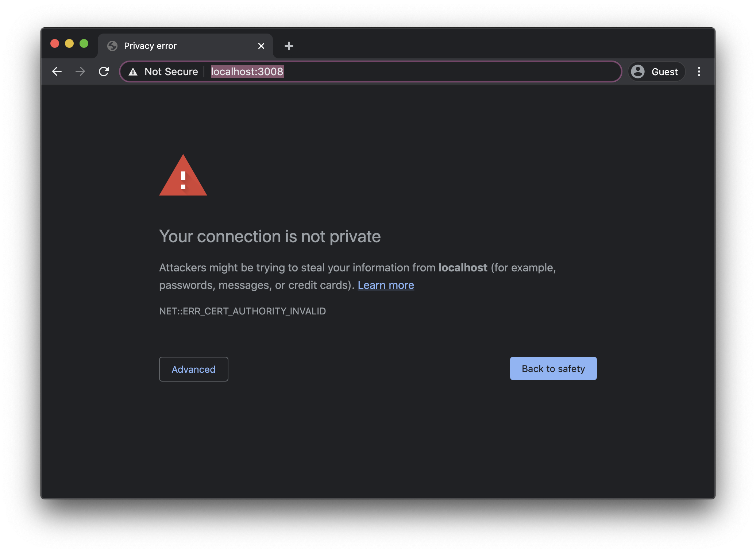This screenshot has height=553, width=756.
Task: Click the forward navigation arrow
Action: click(80, 71)
